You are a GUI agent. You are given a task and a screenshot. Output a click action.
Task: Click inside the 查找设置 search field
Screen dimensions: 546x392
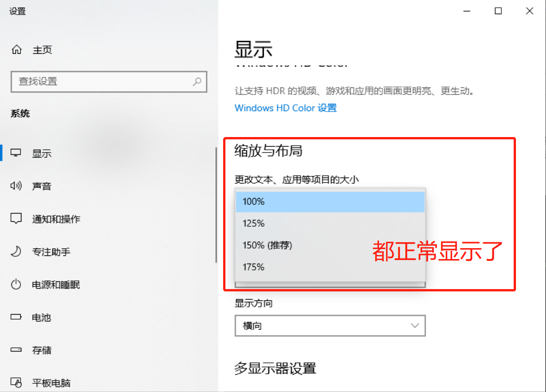point(91,81)
